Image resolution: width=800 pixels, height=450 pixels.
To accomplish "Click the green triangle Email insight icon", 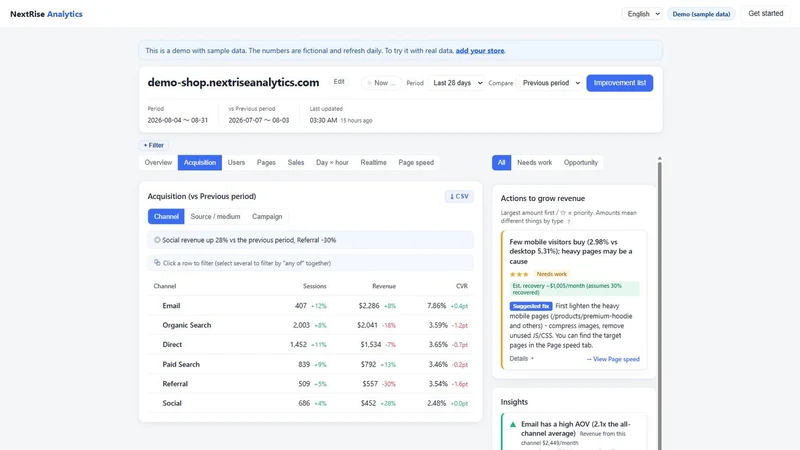I will (513, 424).
